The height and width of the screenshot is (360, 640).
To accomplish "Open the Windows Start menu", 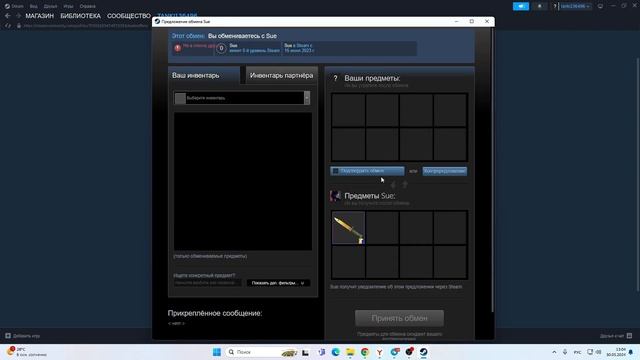I will tap(217, 352).
